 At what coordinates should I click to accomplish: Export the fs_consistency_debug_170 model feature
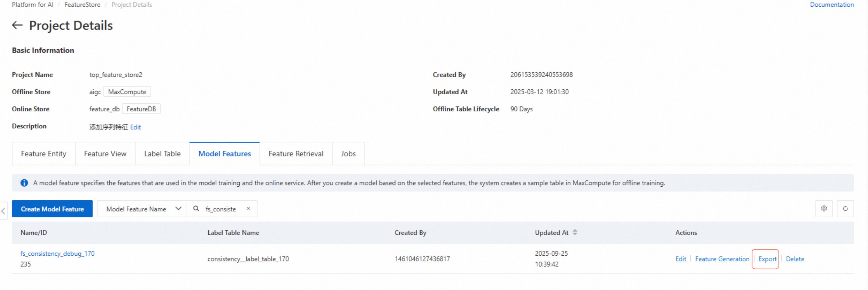(x=767, y=259)
